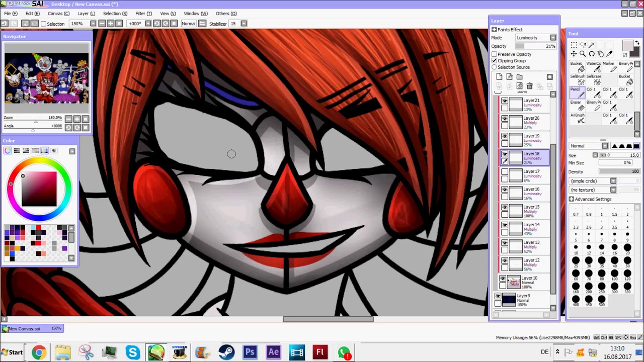The height and width of the screenshot is (362, 644).
Task: Click the foreground color swatch
Action: [627, 46]
